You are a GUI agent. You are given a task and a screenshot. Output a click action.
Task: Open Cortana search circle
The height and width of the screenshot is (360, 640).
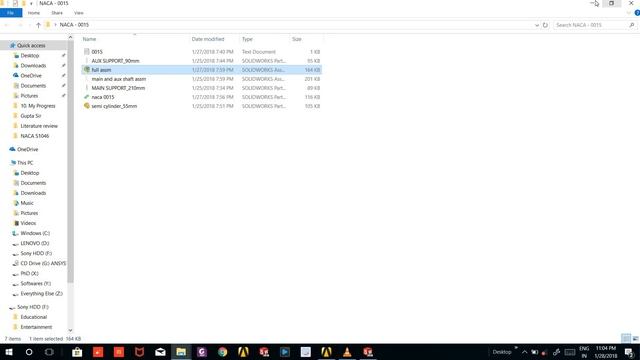point(29,352)
